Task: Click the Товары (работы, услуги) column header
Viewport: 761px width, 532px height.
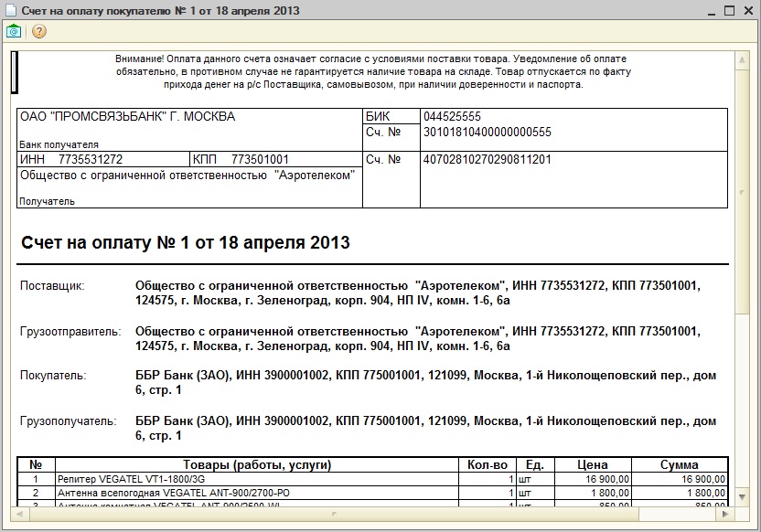Action: pyautogui.click(x=257, y=464)
